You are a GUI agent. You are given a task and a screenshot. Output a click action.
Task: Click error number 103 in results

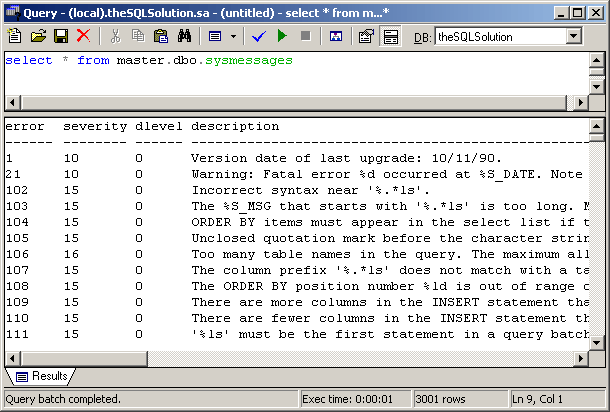(17, 206)
